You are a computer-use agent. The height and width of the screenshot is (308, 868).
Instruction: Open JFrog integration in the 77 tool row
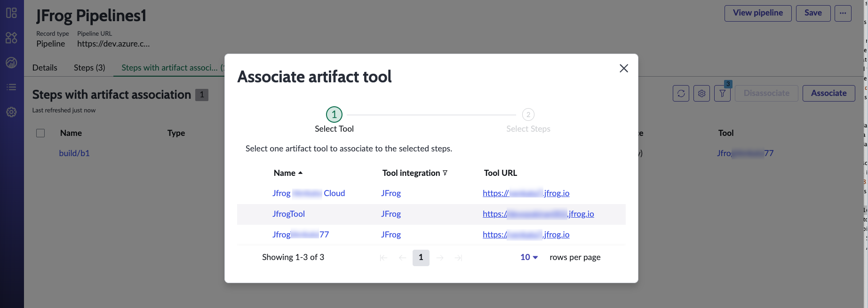click(x=391, y=235)
